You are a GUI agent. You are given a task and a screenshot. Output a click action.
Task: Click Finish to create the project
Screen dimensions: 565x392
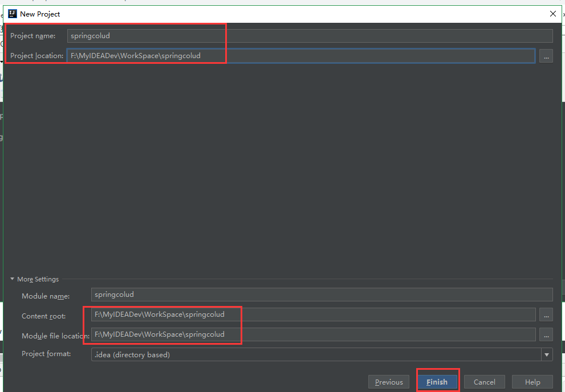click(x=437, y=382)
